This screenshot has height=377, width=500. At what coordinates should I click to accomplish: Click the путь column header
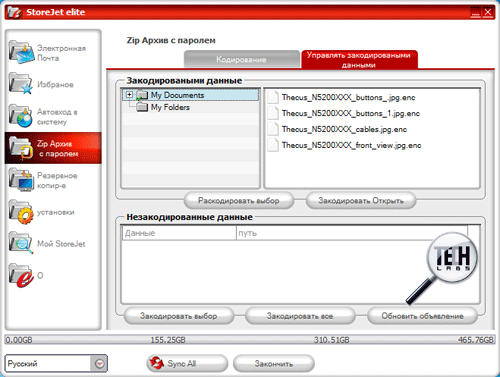(352, 233)
